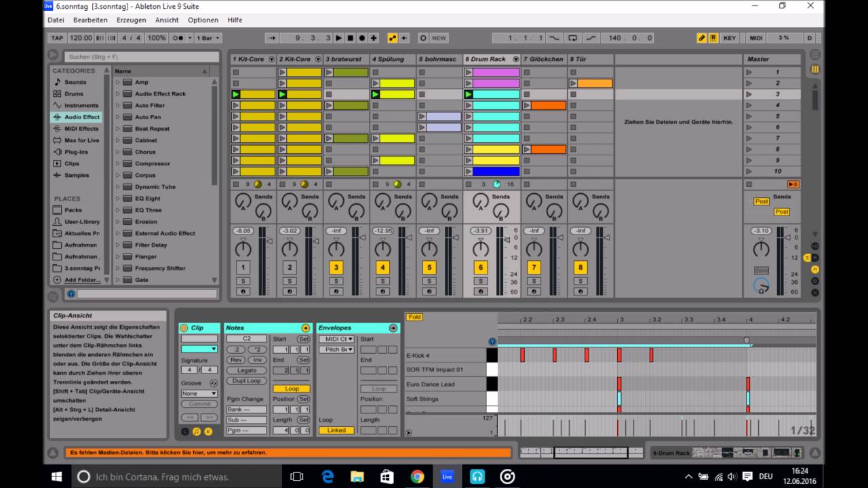
Task: Click the Fold button in the note editor
Action: click(414, 317)
